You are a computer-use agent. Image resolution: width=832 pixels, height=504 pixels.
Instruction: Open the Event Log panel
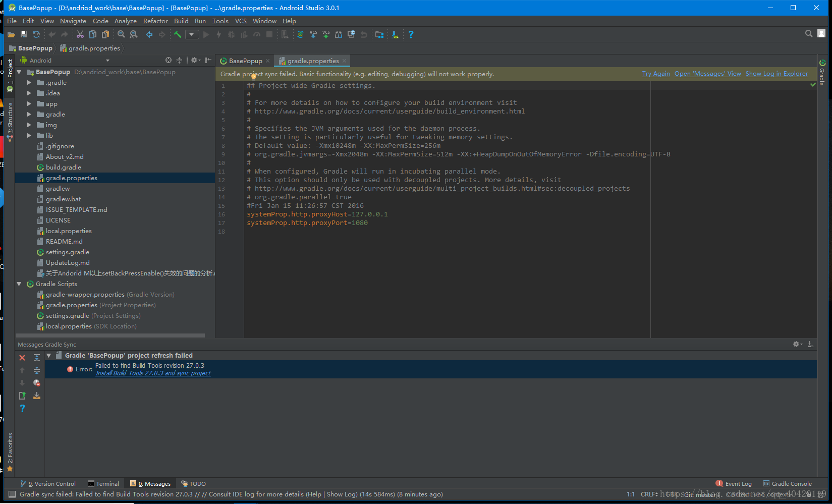pyautogui.click(x=734, y=484)
